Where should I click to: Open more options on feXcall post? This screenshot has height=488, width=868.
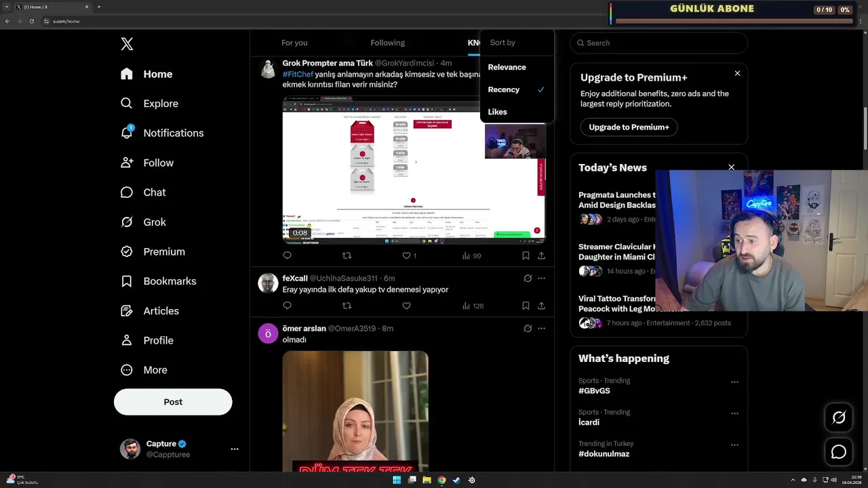[x=541, y=278]
